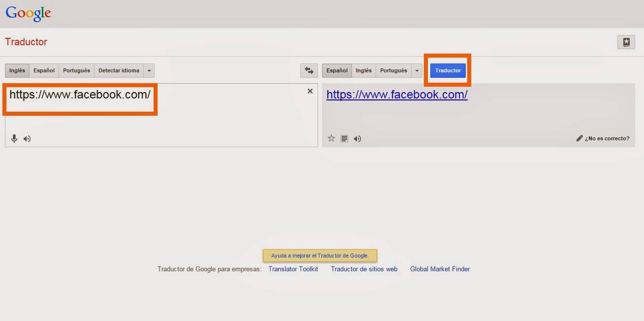Star the translation to save it
The width and height of the screenshot is (644, 321).
(x=331, y=138)
